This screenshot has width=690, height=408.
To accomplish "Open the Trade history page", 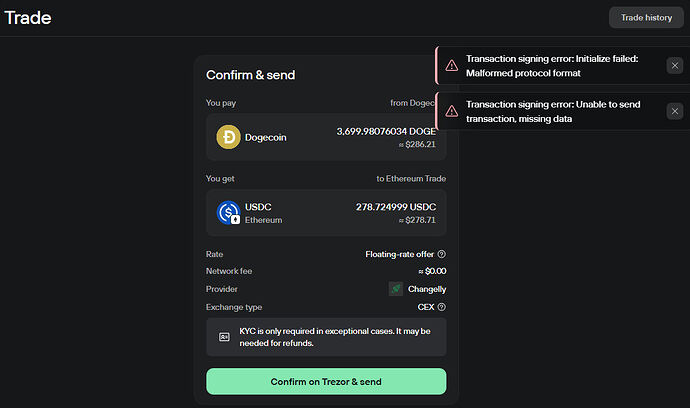I will point(646,18).
